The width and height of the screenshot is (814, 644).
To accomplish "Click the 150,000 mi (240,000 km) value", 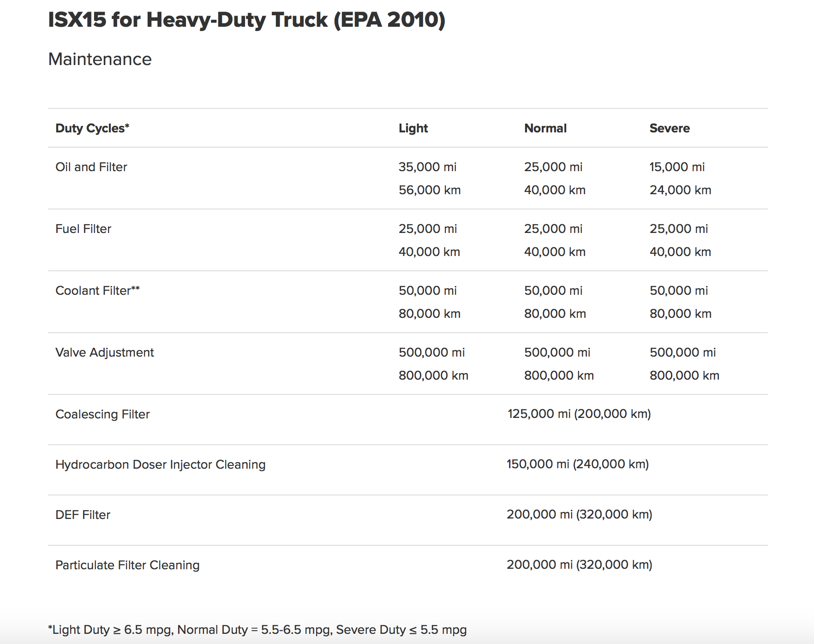I will (x=577, y=464).
